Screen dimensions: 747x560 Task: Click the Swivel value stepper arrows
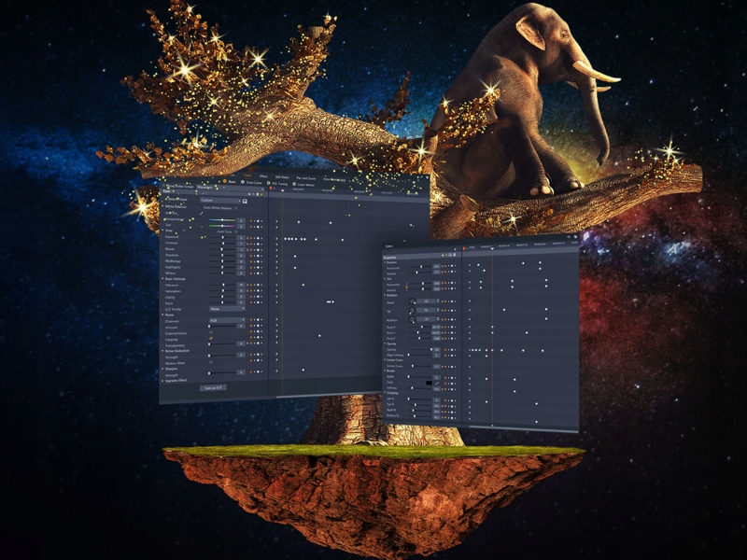click(438, 301)
